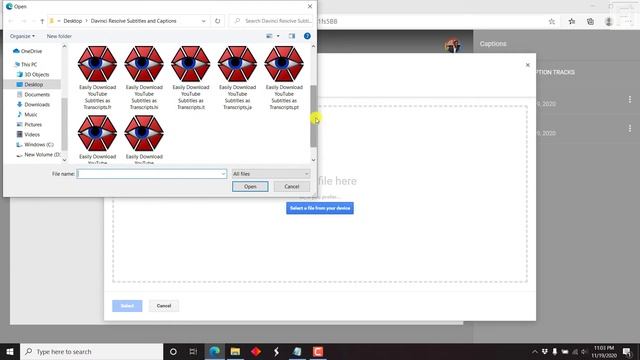
Task: Open New Volume (D:) drive in navigation pane
Action: point(42,155)
